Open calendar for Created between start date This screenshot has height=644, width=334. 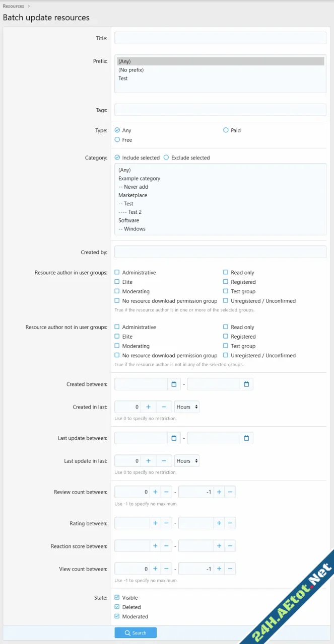coord(174,384)
